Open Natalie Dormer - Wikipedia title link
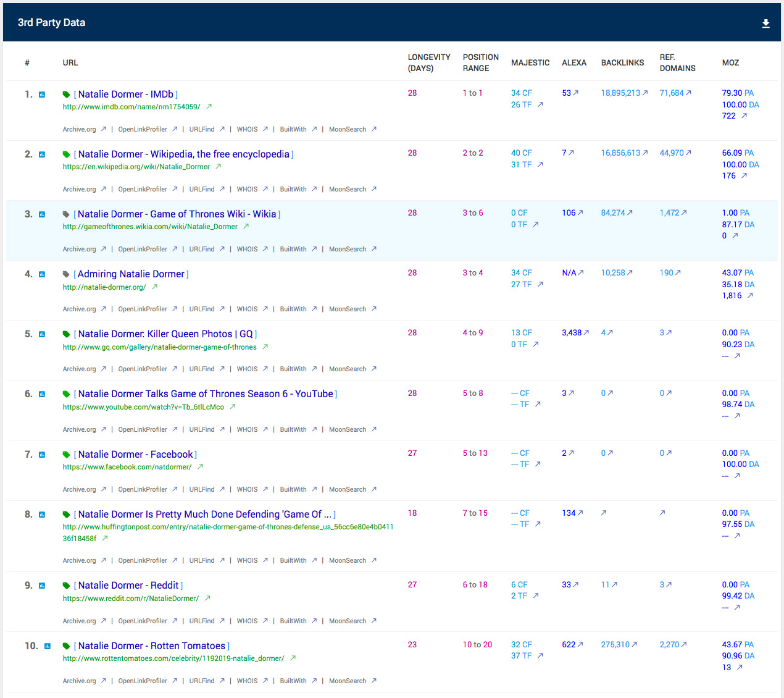This screenshot has height=698, width=784. [x=184, y=154]
